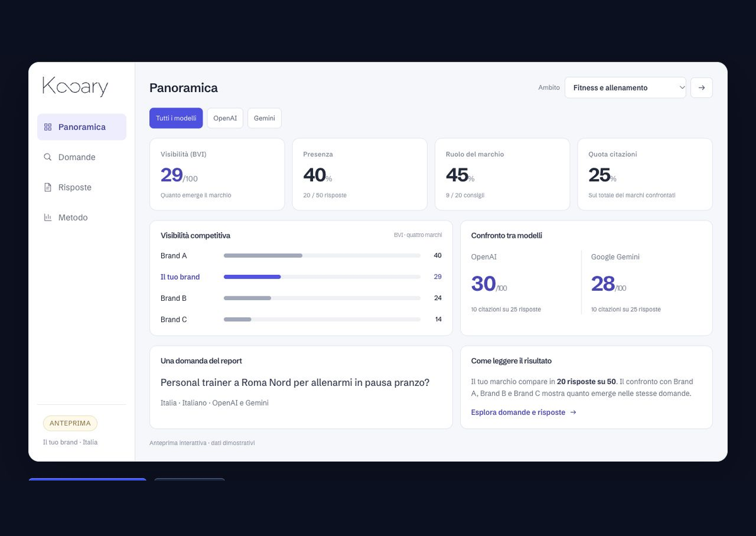Click the Presenza 40% card
Viewport: 756px width, 536px height.
pyautogui.click(x=360, y=174)
